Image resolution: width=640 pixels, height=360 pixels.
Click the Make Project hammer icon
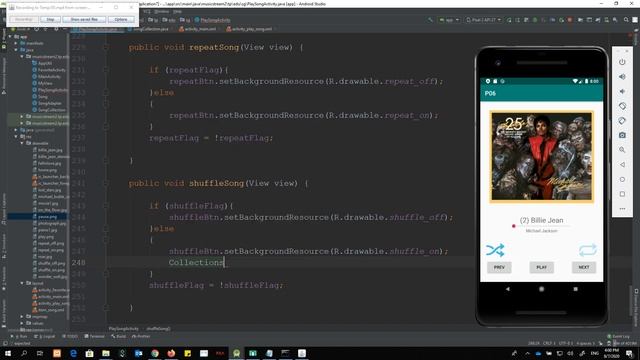[x=430, y=20]
